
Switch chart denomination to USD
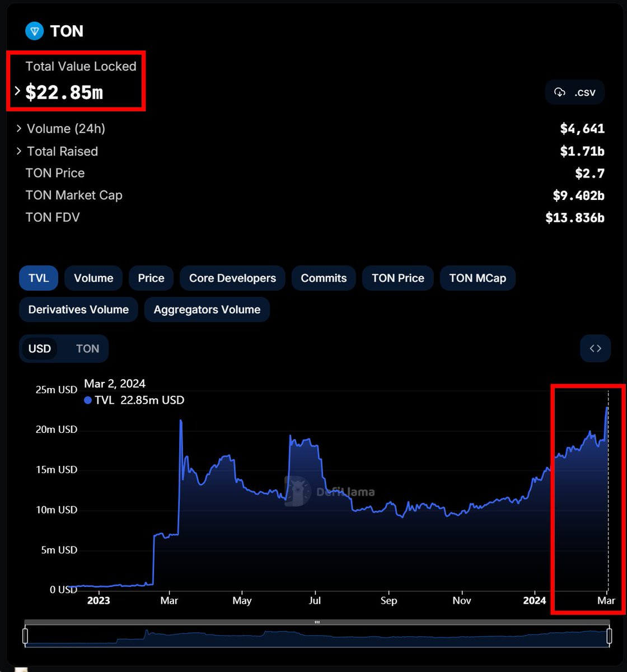[x=40, y=348]
